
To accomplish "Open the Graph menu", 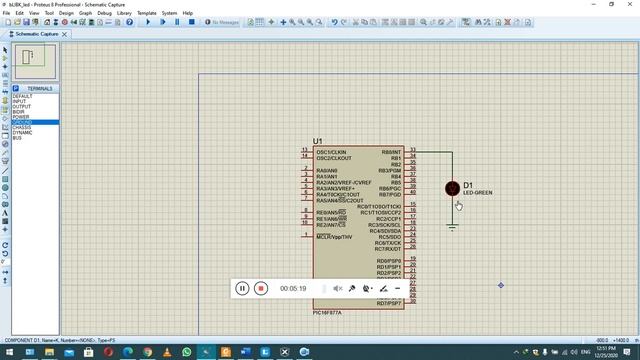I will coord(85,13).
